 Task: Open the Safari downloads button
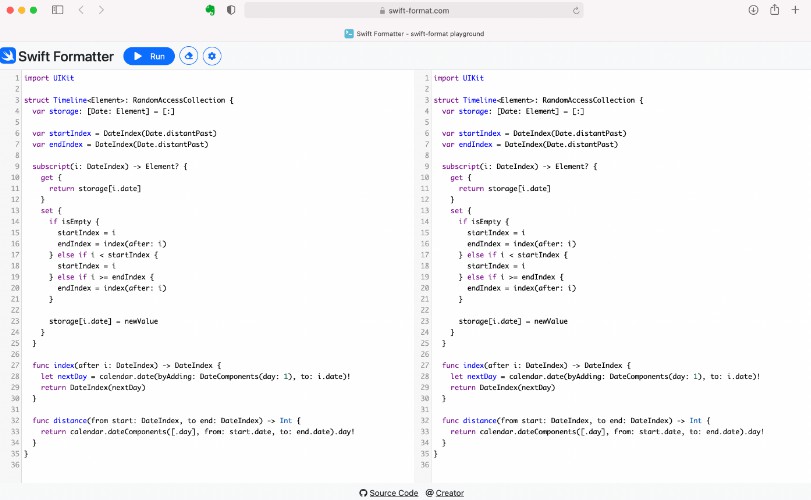753,10
